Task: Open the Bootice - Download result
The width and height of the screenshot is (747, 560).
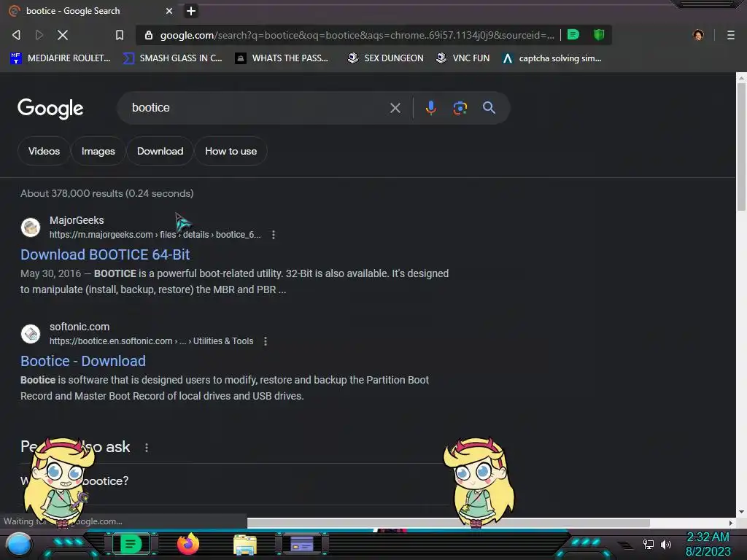Action: [x=83, y=361]
